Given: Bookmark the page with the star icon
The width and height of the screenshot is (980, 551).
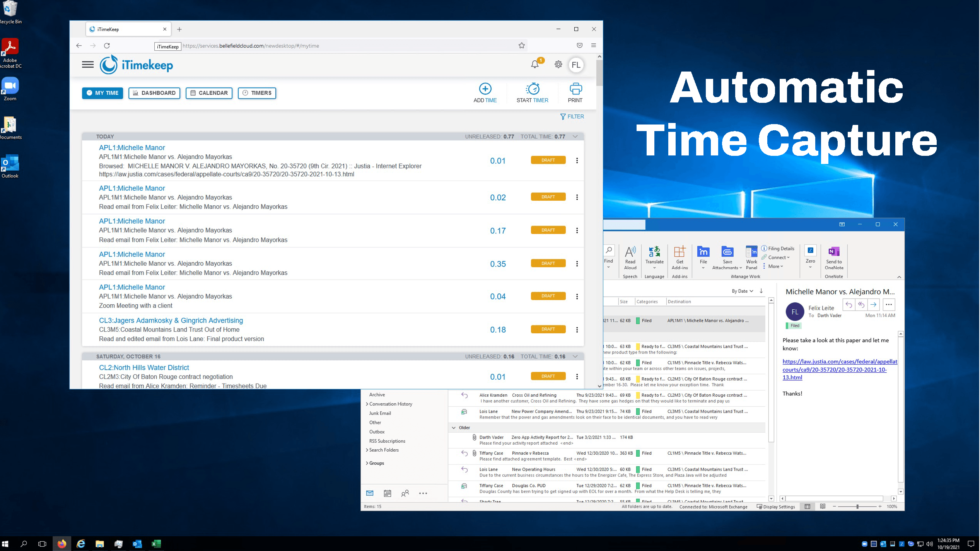Looking at the screenshot, I should tap(522, 46).
